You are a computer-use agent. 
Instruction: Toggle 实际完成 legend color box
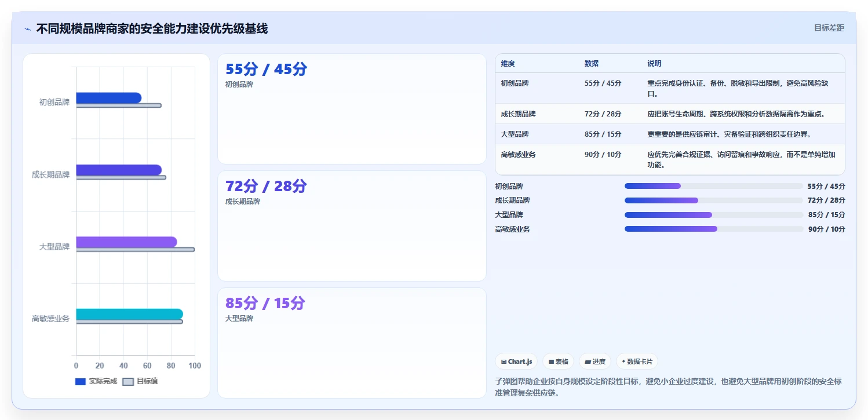tap(81, 381)
